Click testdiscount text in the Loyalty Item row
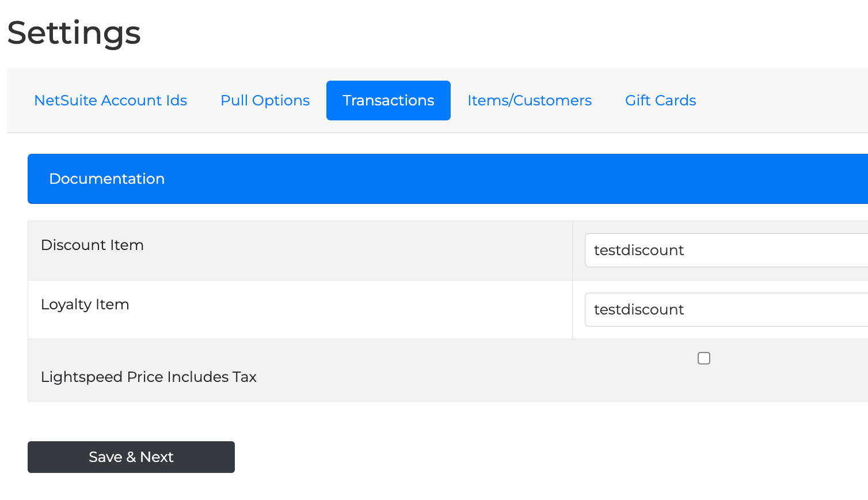The image size is (868, 500). click(638, 309)
